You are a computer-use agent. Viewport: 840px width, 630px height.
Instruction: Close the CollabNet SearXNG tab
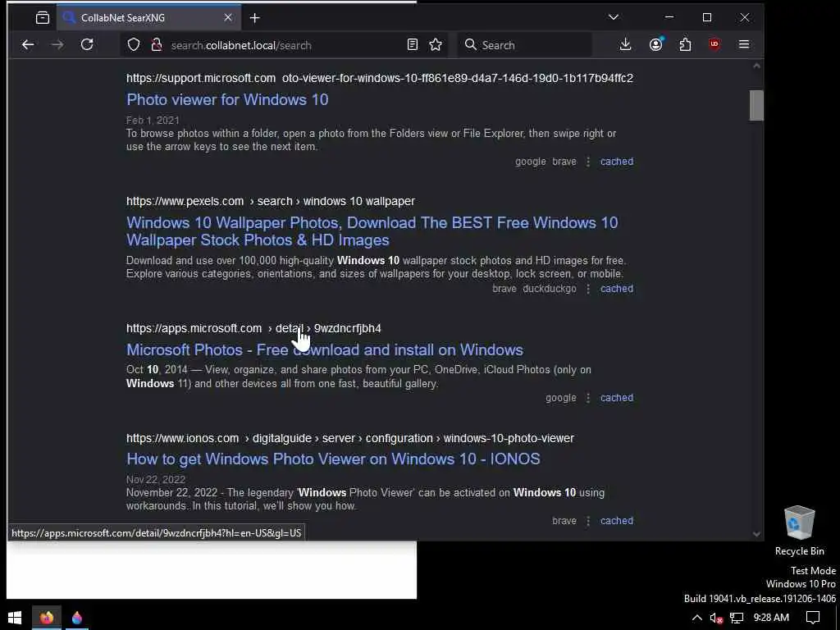(x=228, y=18)
